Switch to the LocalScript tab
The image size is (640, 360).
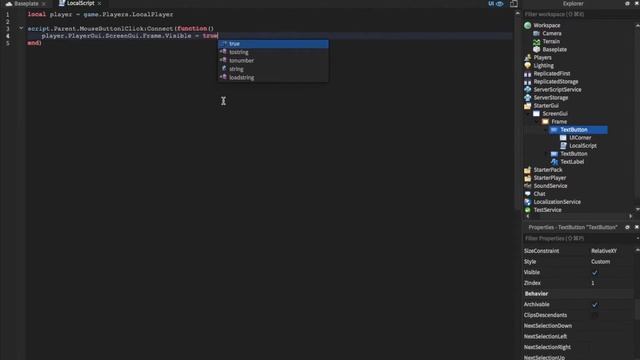click(x=80, y=4)
